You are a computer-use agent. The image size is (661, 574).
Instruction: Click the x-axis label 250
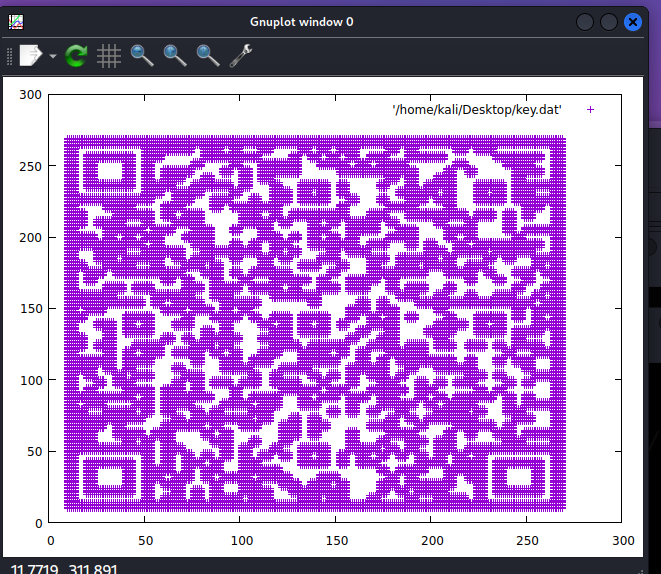[x=527, y=541]
